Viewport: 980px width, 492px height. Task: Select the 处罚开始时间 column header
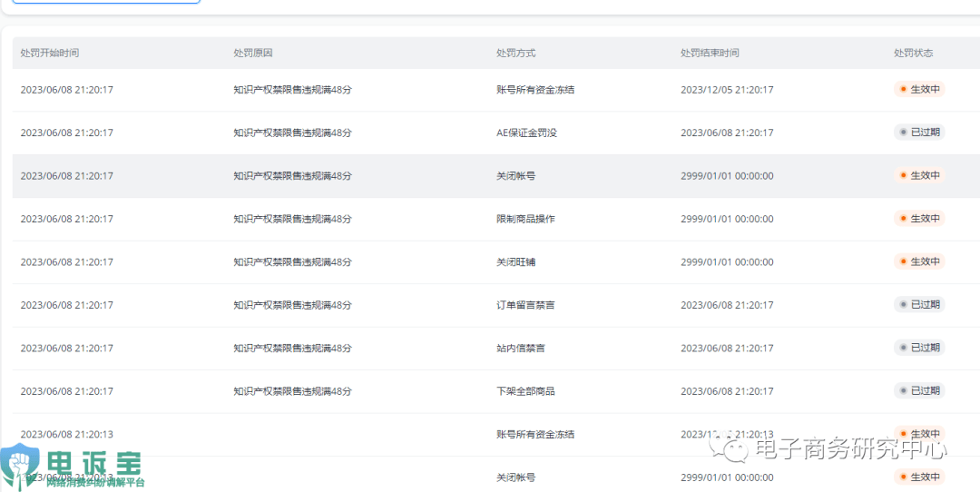(x=50, y=53)
